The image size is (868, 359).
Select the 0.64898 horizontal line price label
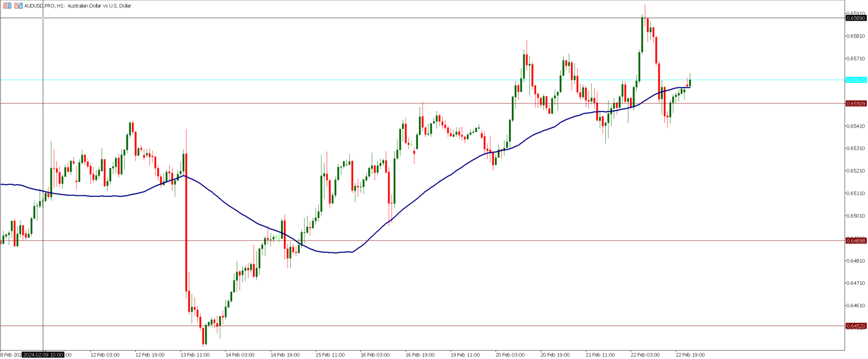pyautogui.click(x=856, y=241)
